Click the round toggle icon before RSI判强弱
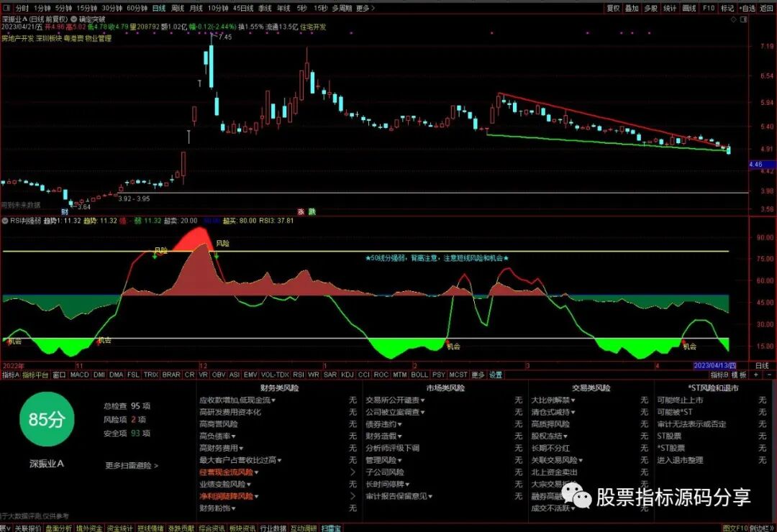This screenshot has height=532, width=777. 5,221
